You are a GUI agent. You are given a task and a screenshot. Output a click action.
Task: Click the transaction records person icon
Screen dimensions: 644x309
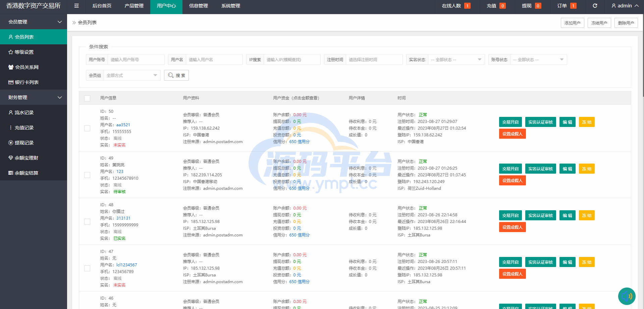pos(11,113)
